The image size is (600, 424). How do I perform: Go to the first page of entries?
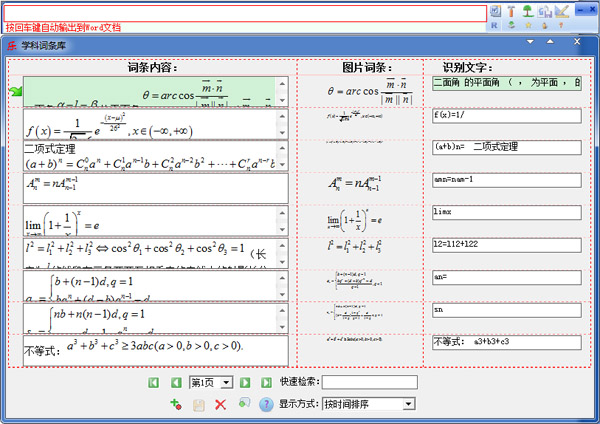click(x=153, y=382)
